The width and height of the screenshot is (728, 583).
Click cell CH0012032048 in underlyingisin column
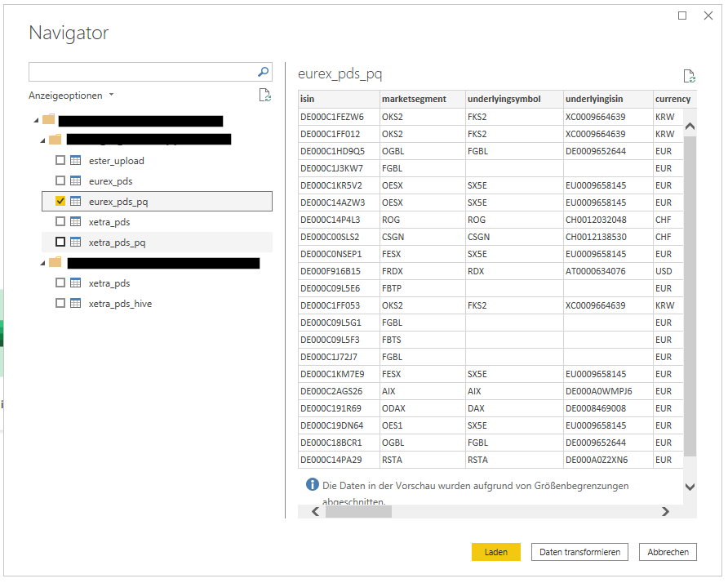pos(608,220)
